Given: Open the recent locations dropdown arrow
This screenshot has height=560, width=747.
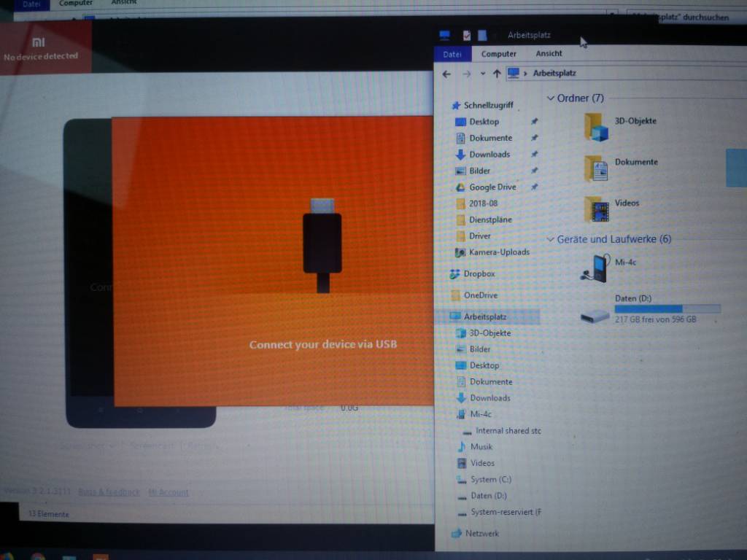Looking at the screenshot, I should click(482, 74).
